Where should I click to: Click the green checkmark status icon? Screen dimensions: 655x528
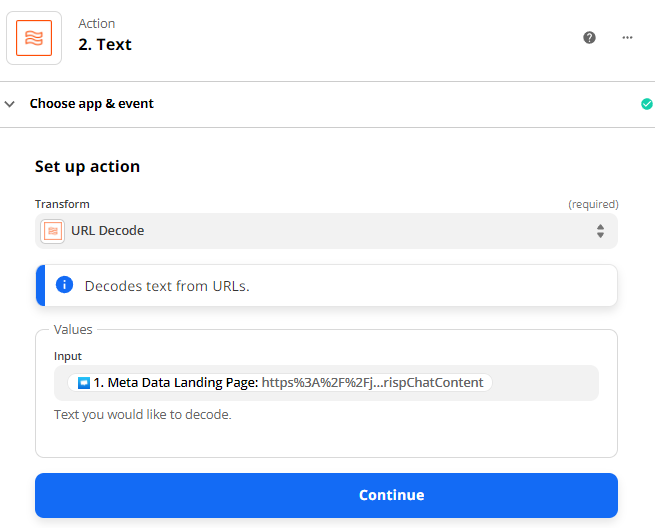pyautogui.click(x=647, y=104)
